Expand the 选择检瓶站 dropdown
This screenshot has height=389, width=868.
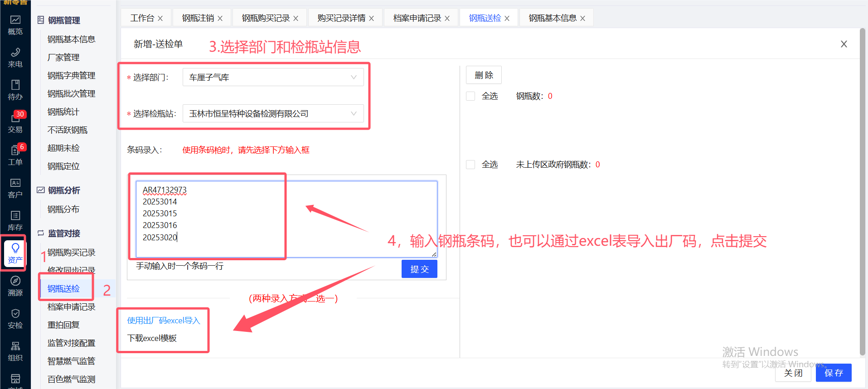point(273,114)
